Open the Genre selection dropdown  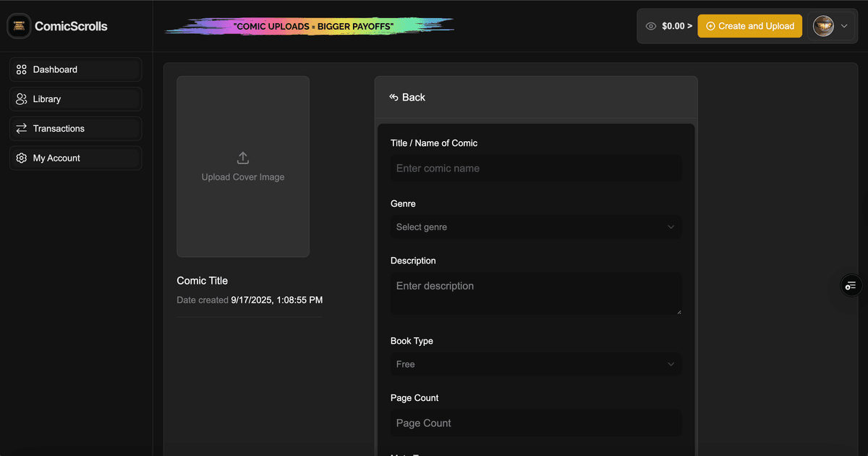click(x=535, y=227)
